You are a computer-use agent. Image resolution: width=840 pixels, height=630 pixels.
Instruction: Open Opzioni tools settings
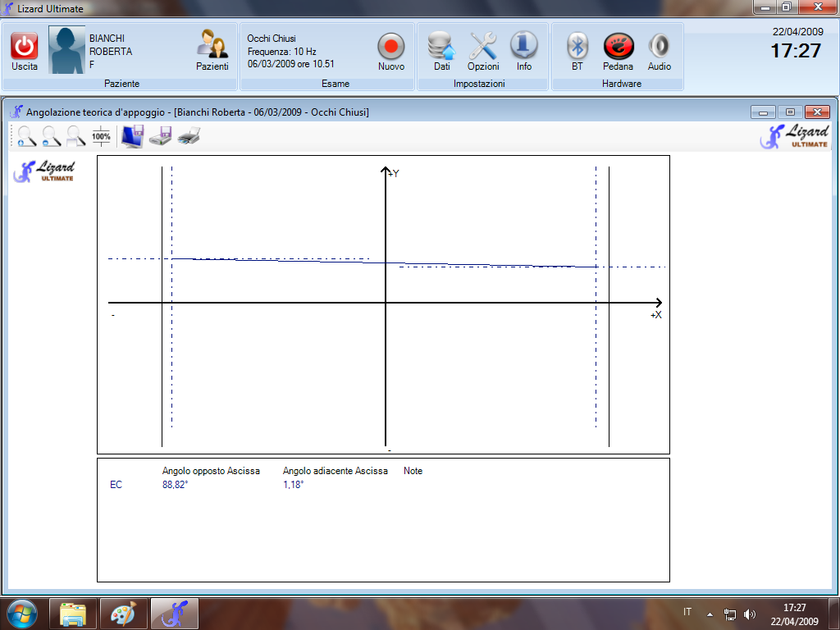(483, 47)
